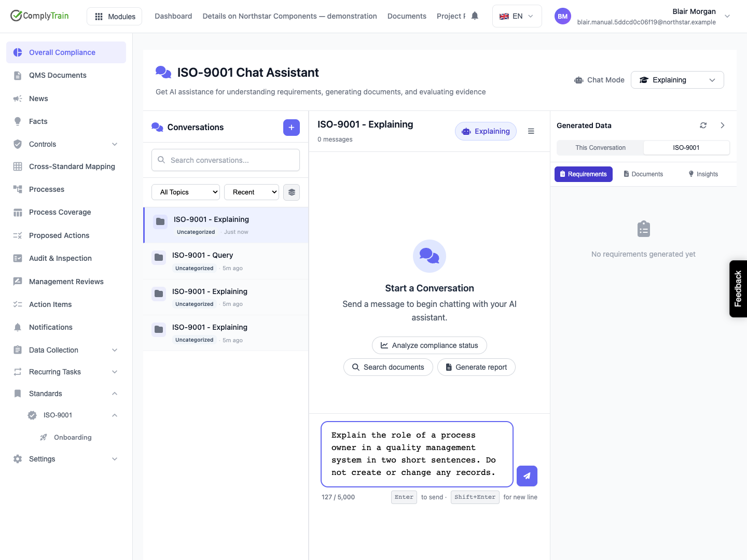Image resolution: width=747 pixels, height=560 pixels.
Task: Open the conversation hamburger menu
Action: (x=531, y=131)
